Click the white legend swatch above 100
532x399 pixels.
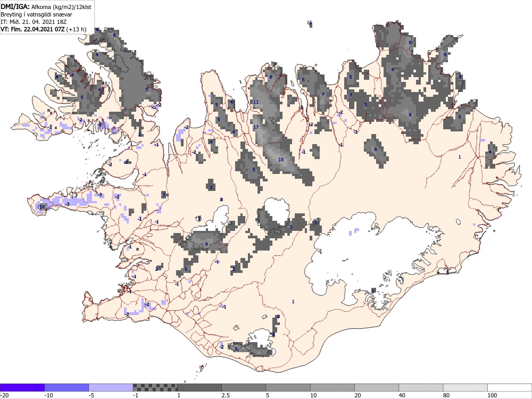(x=510, y=387)
